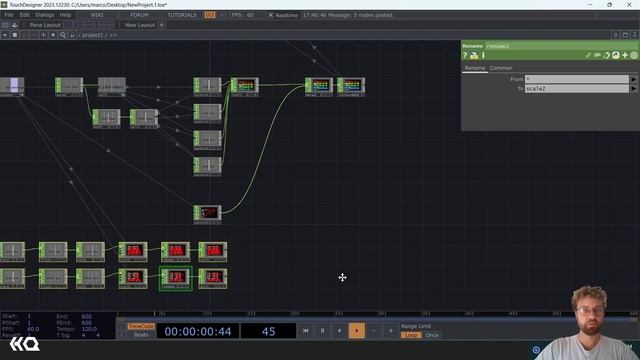
Task: Click the highlighted play forward button
Action: (x=356, y=331)
